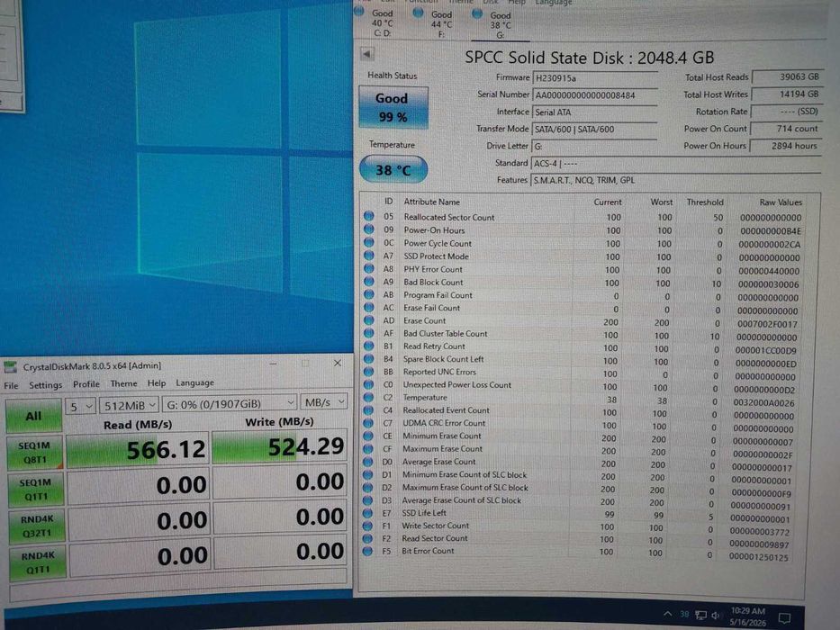Click the Raw Values column header
The height and width of the screenshot is (630, 840).
780,202
